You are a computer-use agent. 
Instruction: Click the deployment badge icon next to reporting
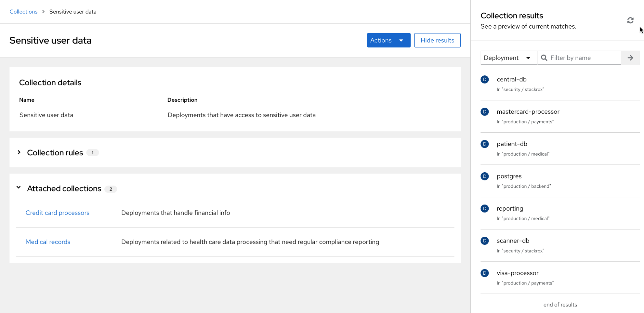coord(485,208)
